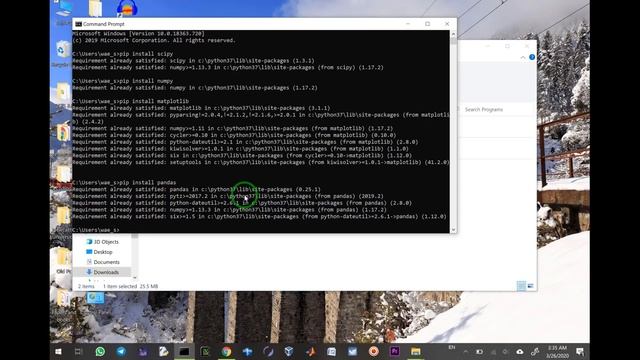Open MATLAB from the taskbar
Image resolution: width=640 pixels, height=360 pixels.
310,351
